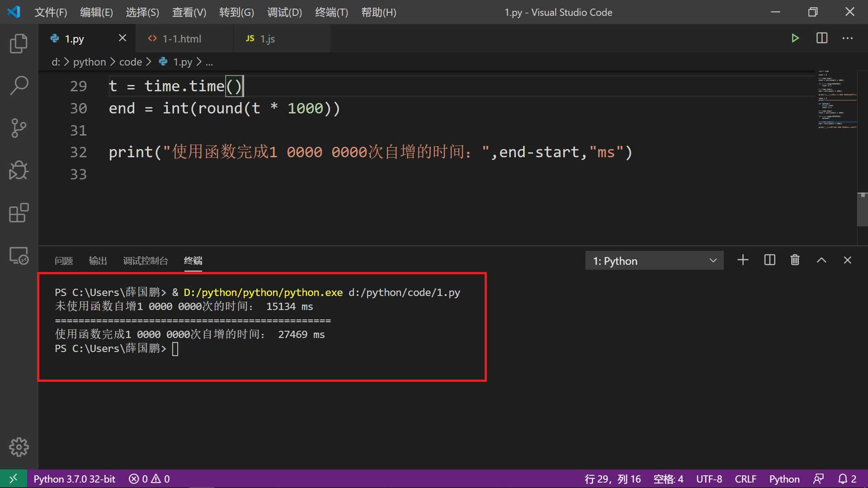Viewport: 868px width, 488px height.
Task: Change end of line sequence CRLF
Action: (x=745, y=479)
